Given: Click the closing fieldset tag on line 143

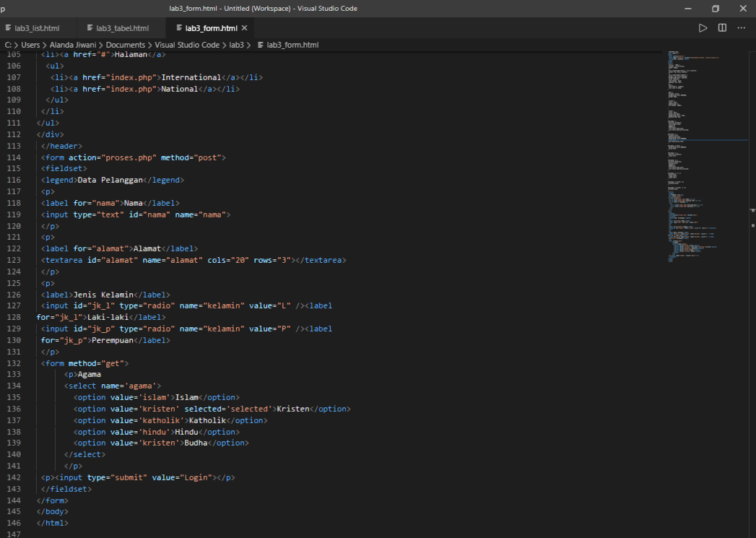Looking at the screenshot, I should click(x=66, y=489).
